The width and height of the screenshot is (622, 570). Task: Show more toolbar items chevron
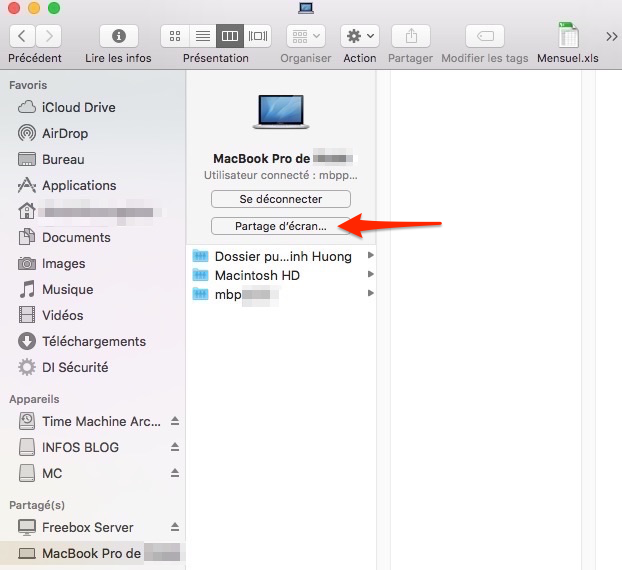(x=611, y=37)
